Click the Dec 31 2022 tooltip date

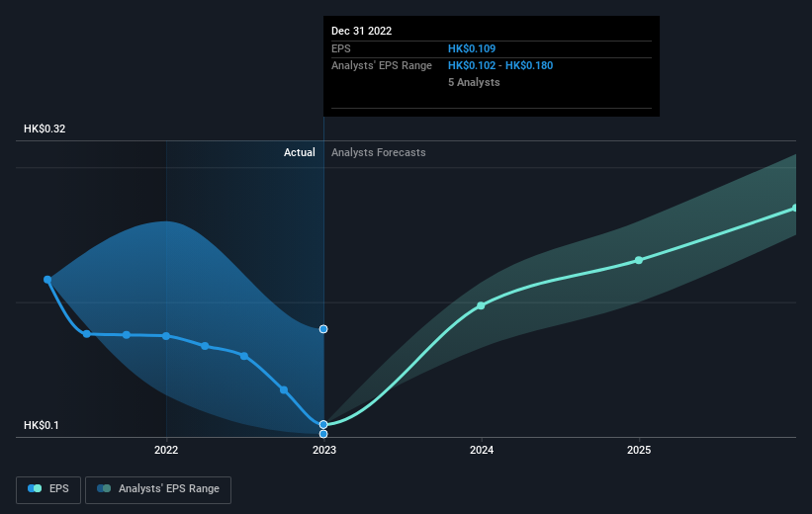click(361, 31)
